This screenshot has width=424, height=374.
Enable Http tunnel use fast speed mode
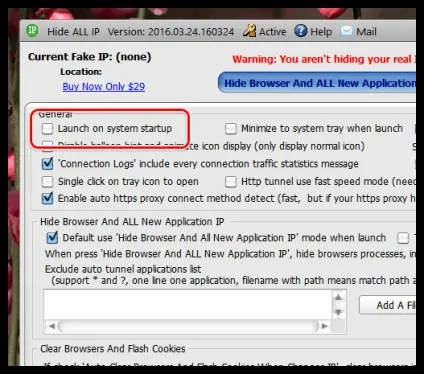(x=231, y=182)
